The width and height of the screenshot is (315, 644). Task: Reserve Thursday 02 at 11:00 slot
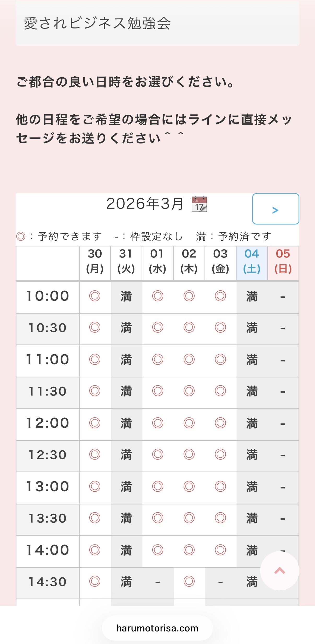click(x=189, y=359)
